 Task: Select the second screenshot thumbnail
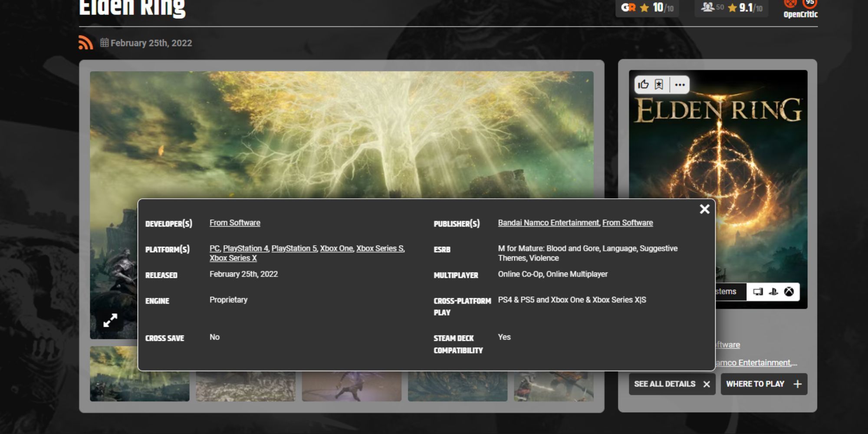[245, 386]
